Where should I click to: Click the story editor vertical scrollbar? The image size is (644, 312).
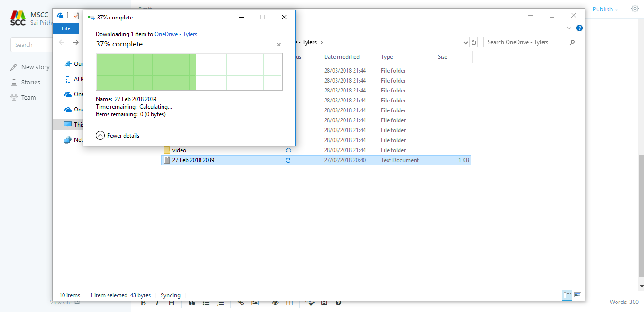point(641,216)
